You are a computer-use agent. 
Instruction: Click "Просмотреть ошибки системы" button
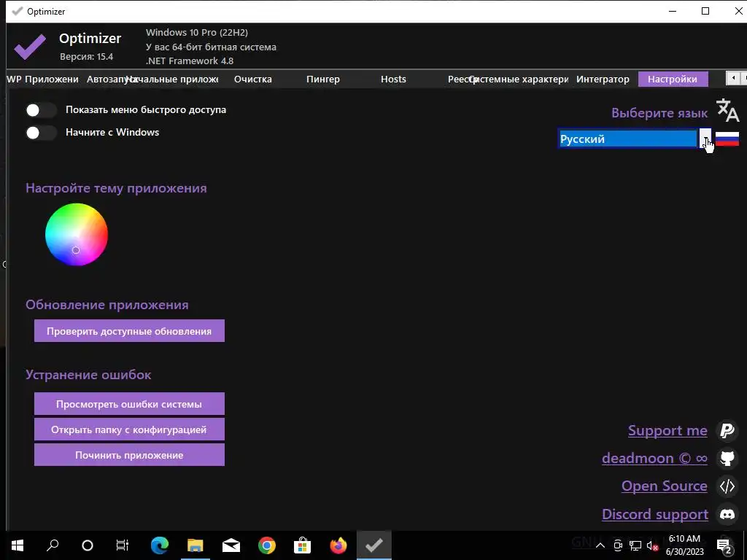[x=129, y=404]
